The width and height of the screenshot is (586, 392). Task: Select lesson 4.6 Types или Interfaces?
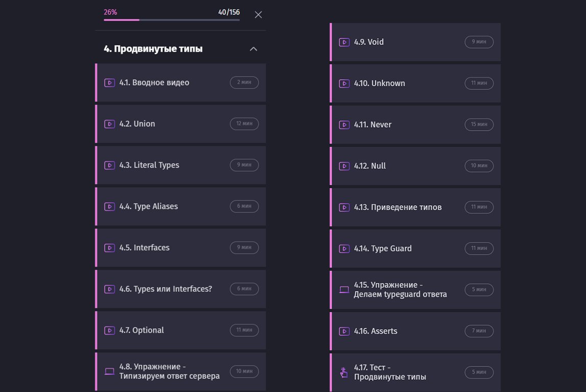[x=165, y=289]
